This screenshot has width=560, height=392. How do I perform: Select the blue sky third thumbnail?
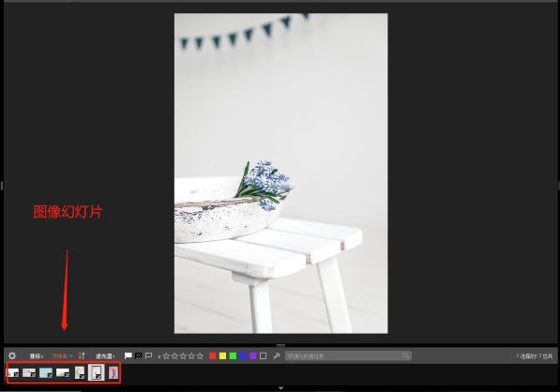(46, 373)
